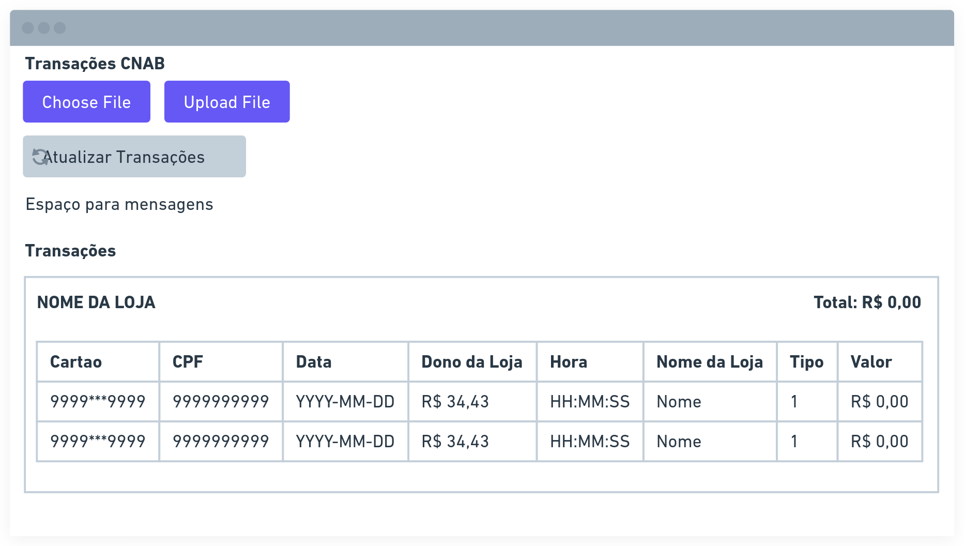Click the Dono da Loja column header
This screenshot has width=980, height=546.
(x=472, y=362)
